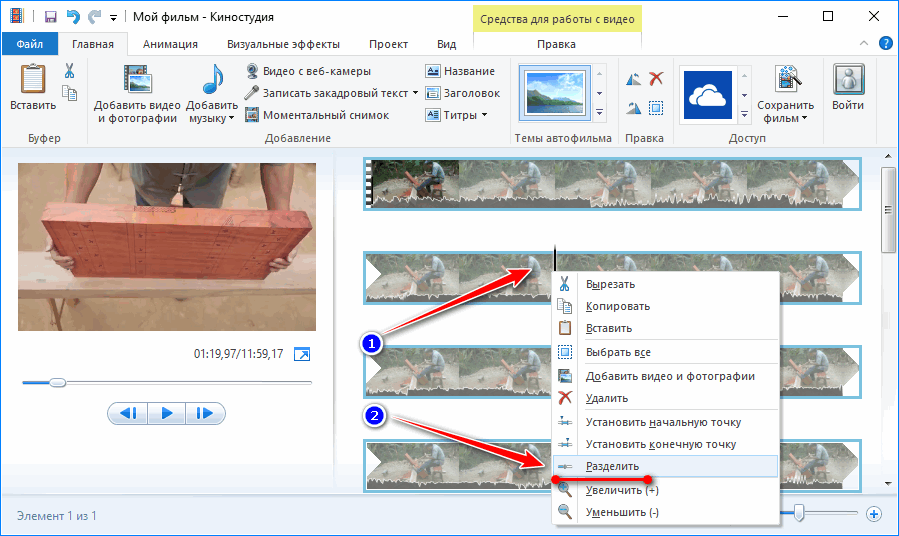Screen dimensions: 899x536
Task: Choose Выбрать все from context menu
Action: (x=665, y=352)
